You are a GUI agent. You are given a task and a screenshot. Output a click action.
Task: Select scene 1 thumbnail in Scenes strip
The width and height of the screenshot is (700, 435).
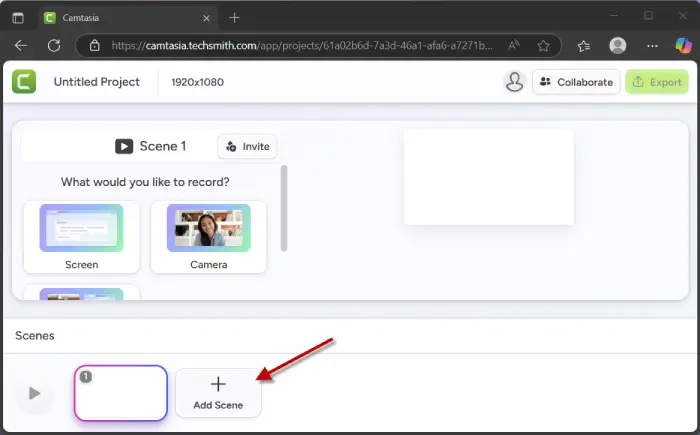pyautogui.click(x=121, y=393)
